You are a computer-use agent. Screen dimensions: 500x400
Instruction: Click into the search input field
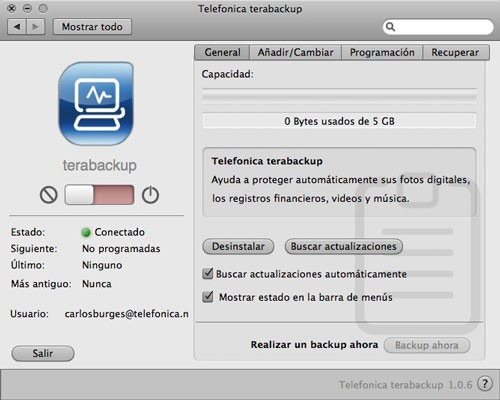[x=438, y=27]
